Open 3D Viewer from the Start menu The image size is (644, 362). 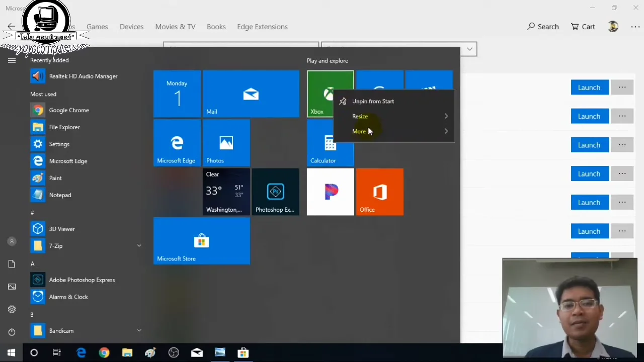pos(61,229)
